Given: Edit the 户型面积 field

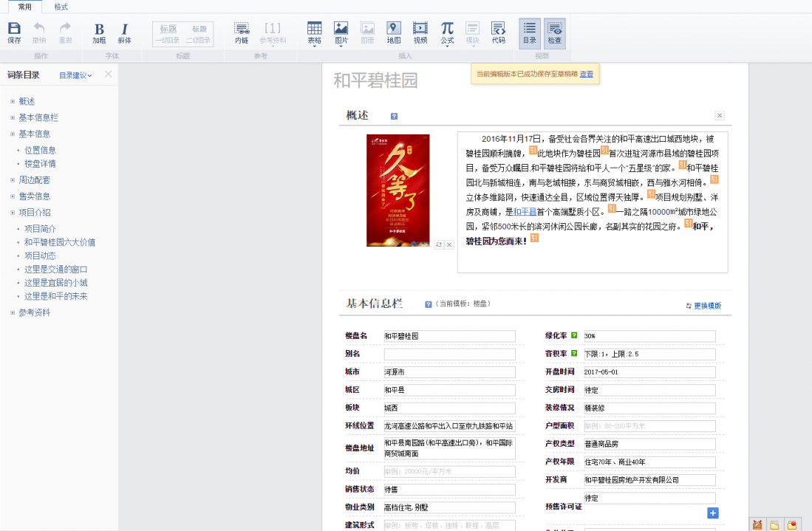Looking at the screenshot, I should [x=649, y=426].
